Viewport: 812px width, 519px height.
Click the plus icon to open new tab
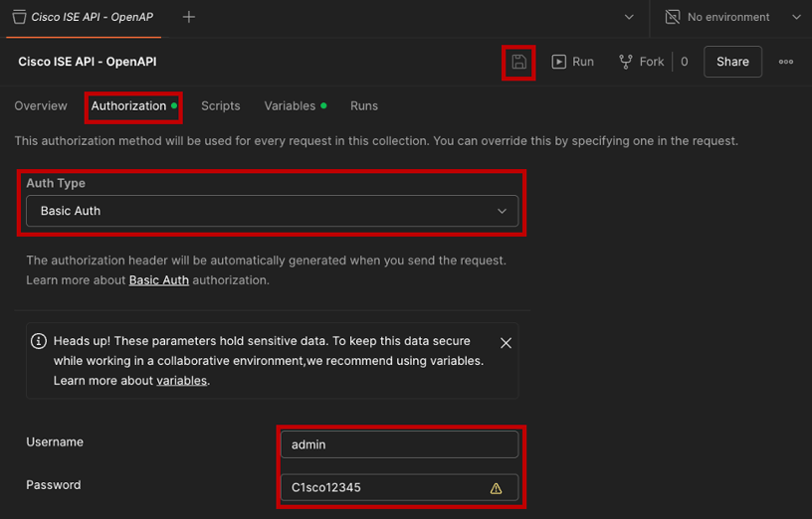coord(189,17)
